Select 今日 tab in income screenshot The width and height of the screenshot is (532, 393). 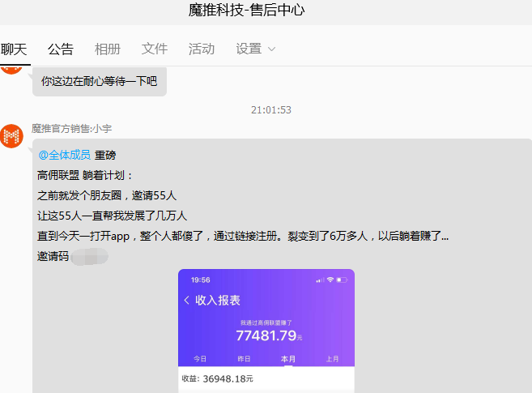200,359
